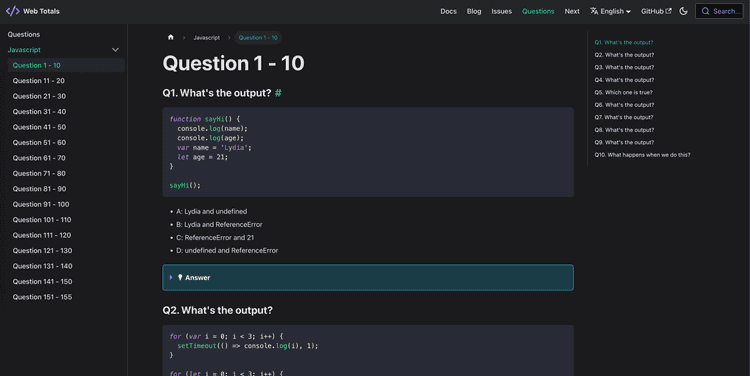Viewport: 750px width, 376px height.
Task: Click the Q2. What's the output? heading
Action: click(218, 310)
